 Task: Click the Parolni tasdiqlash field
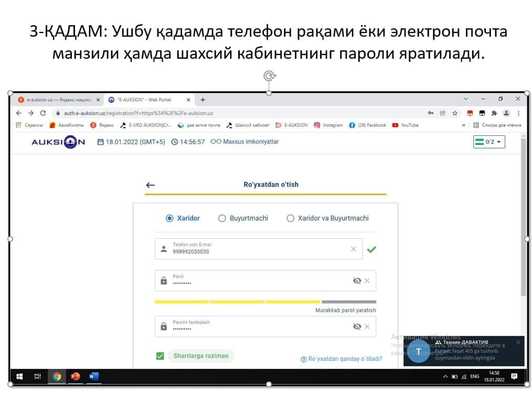[265, 326]
